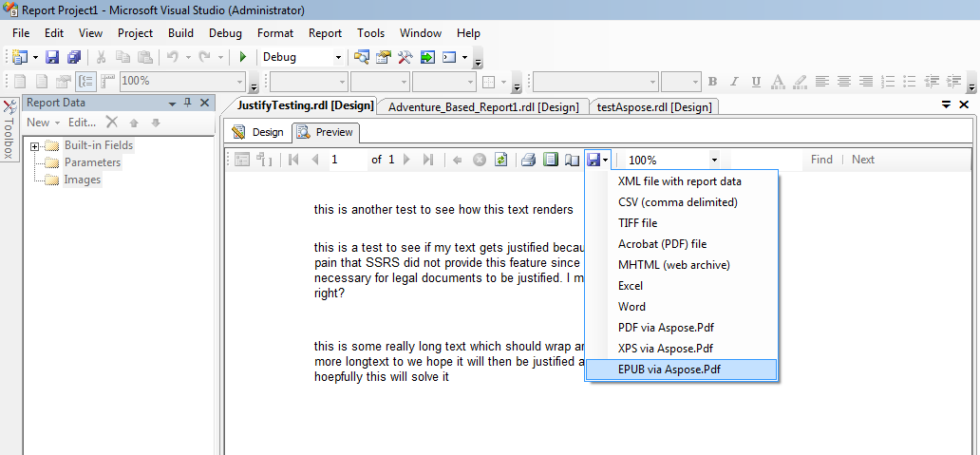980x455 pixels.
Task: Open Page Setup book icon
Action: pyautogui.click(x=572, y=160)
